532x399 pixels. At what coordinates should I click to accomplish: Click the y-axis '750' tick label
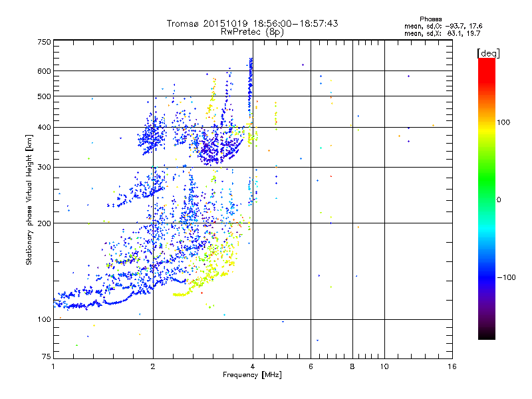pos(44,42)
